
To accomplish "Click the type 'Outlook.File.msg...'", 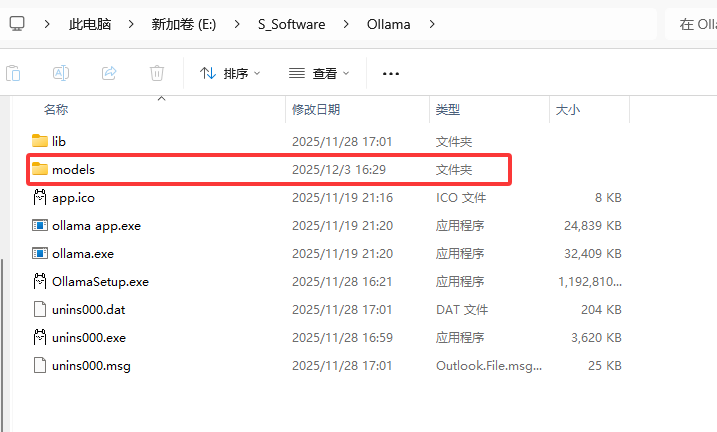I will [x=489, y=366].
